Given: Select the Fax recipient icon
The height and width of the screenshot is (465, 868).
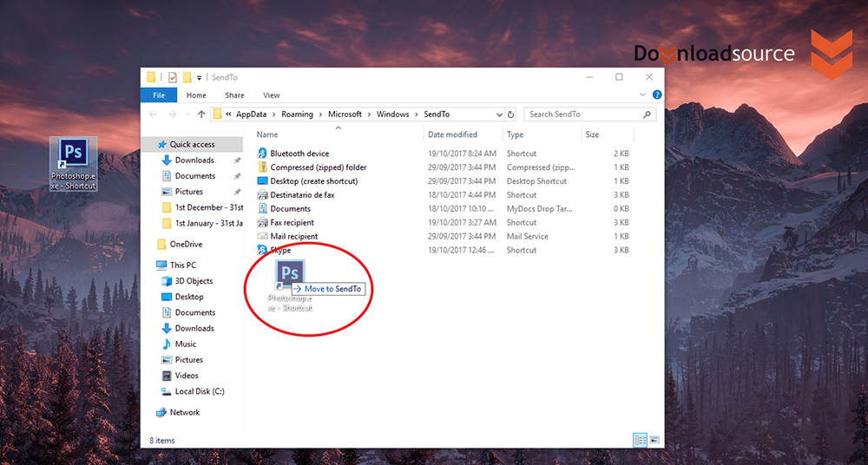Looking at the screenshot, I should click(262, 223).
